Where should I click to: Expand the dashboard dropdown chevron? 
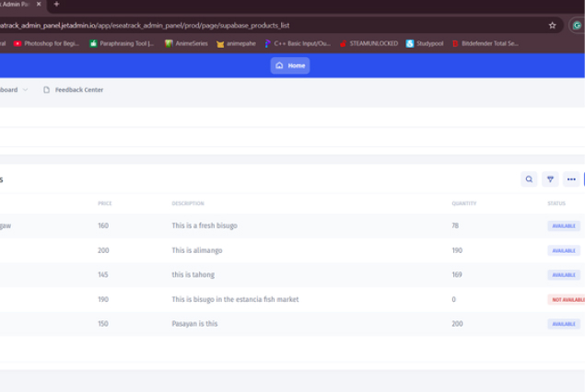[x=25, y=90]
